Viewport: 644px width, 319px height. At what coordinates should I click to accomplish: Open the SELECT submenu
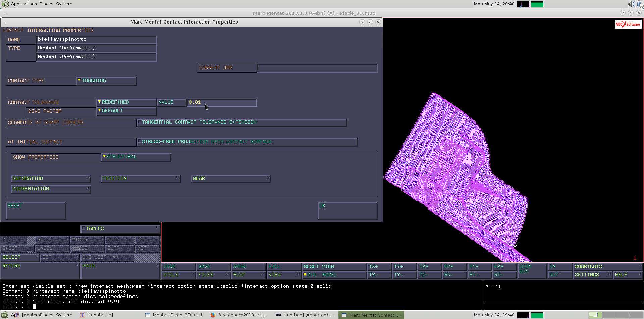(20, 257)
